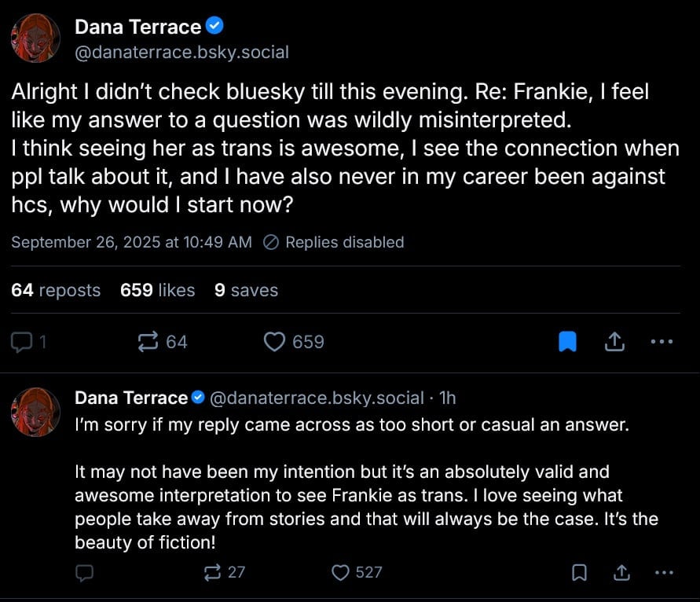This screenshot has height=602, width=700.
Task: Open more options on the second post
Action: (x=663, y=572)
